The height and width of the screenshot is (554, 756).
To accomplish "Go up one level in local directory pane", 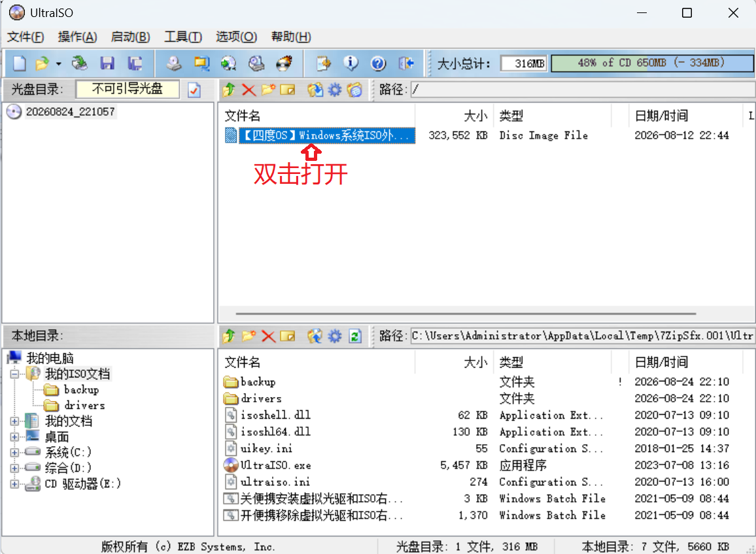I will pos(229,336).
